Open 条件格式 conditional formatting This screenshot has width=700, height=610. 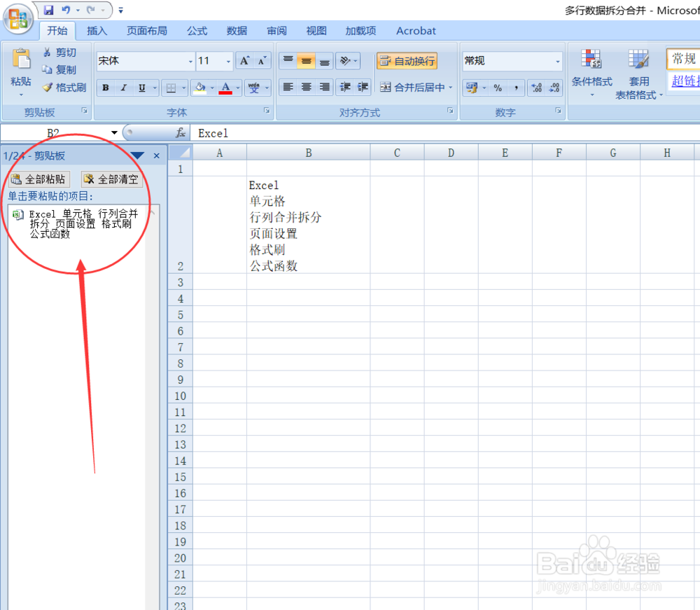click(592, 74)
